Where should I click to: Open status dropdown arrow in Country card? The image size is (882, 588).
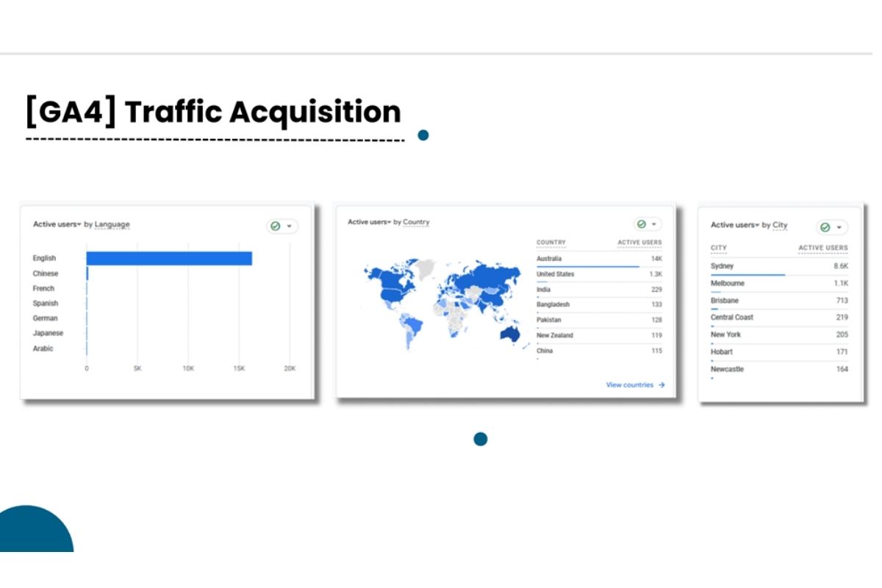point(654,224)
